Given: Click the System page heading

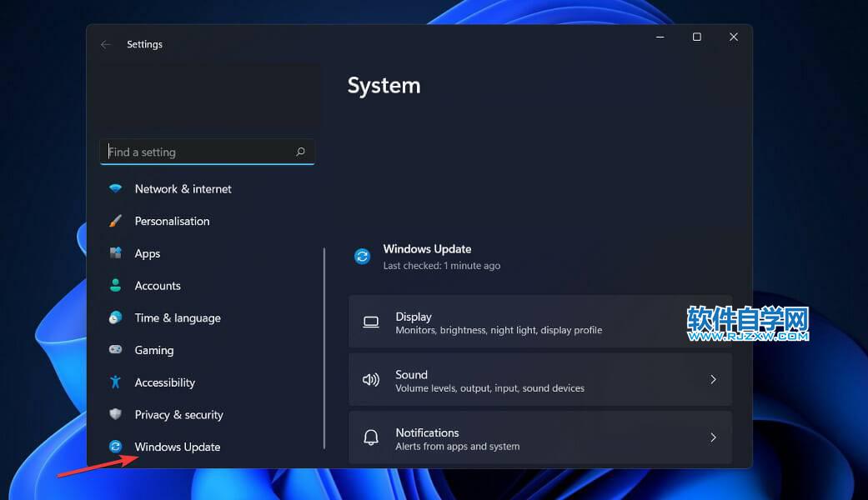Looking at the screenshot, I should click(x=384, y=86).
